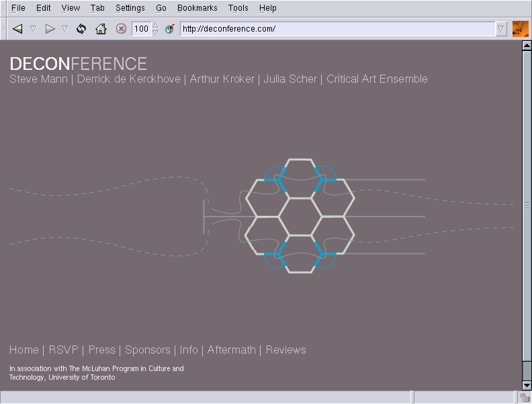The image size is (532, 404).
Task: Click the bookmark icon beside the URL field
Action: point(170,29)
